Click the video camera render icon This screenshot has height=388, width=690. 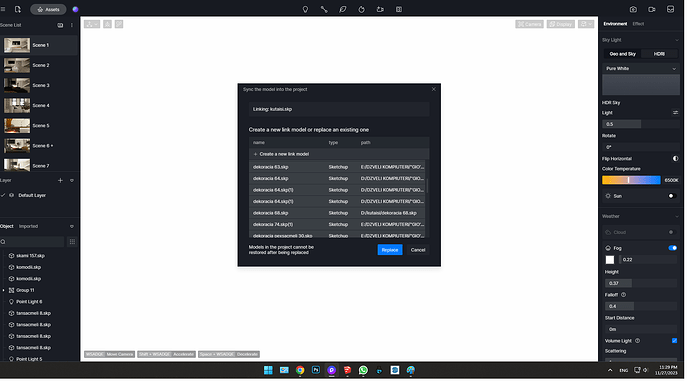tap(652, 9)
